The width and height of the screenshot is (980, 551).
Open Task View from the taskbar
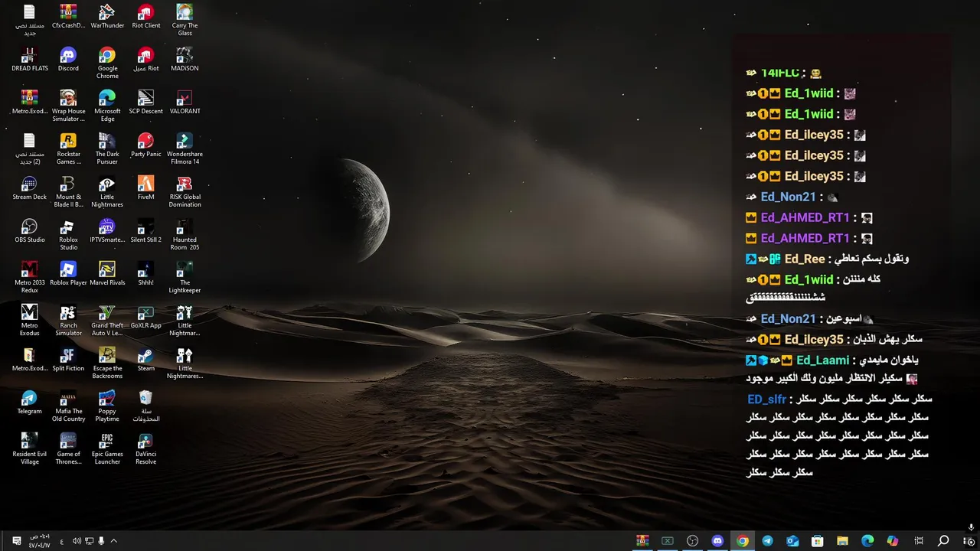click(919, 541)
